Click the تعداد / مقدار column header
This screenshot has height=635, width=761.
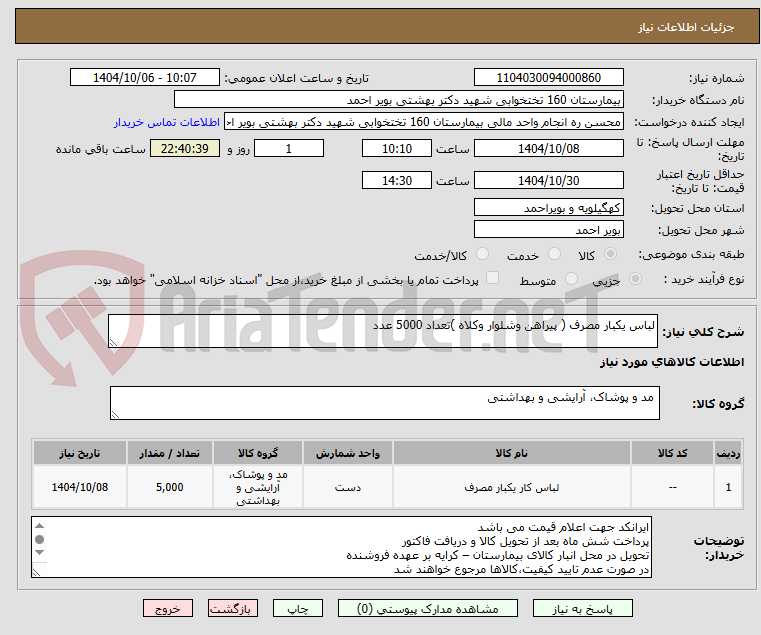pyautogui.click(x=170, y=453)
